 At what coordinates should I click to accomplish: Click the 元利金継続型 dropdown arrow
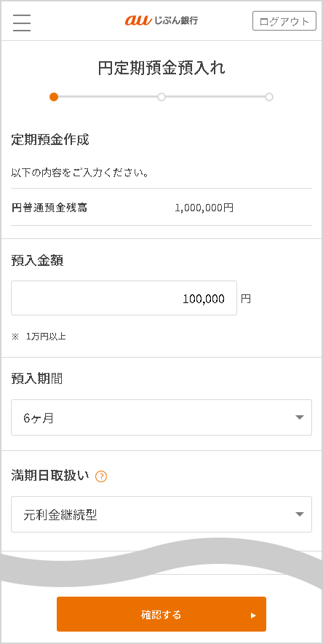300,514
